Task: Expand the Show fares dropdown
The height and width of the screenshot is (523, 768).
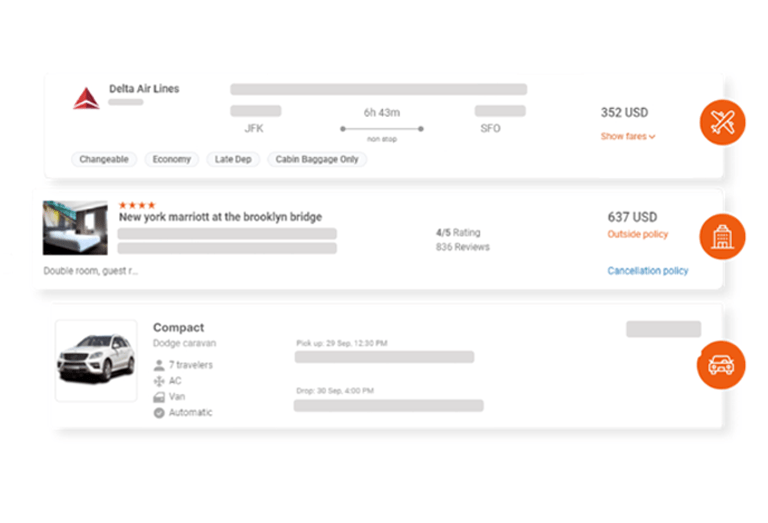Action: [628, 136]
